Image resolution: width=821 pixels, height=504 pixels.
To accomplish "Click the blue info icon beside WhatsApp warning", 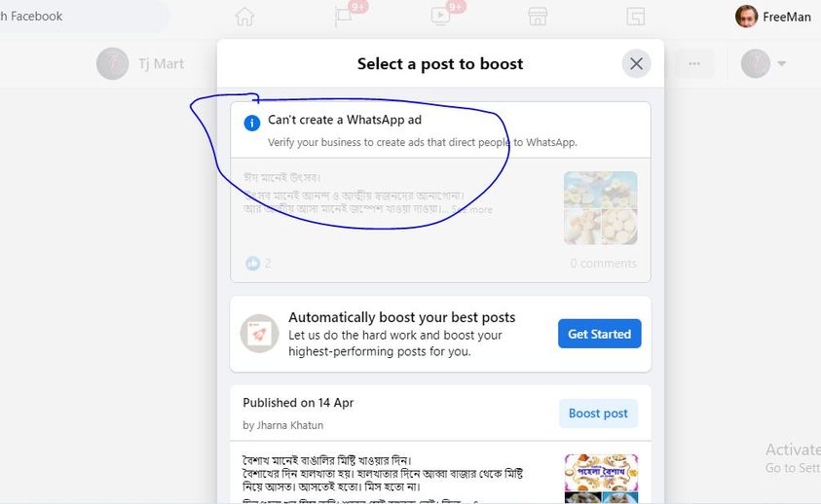I will 252,123.
